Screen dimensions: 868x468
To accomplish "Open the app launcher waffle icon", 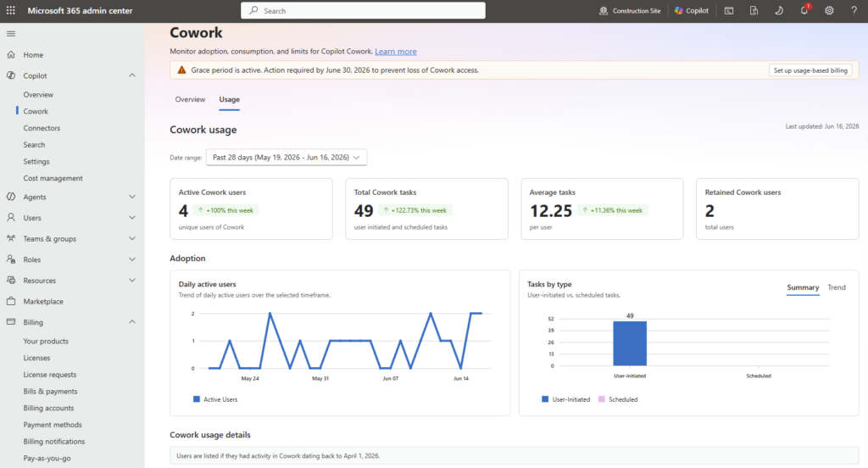I will (10, 10).
